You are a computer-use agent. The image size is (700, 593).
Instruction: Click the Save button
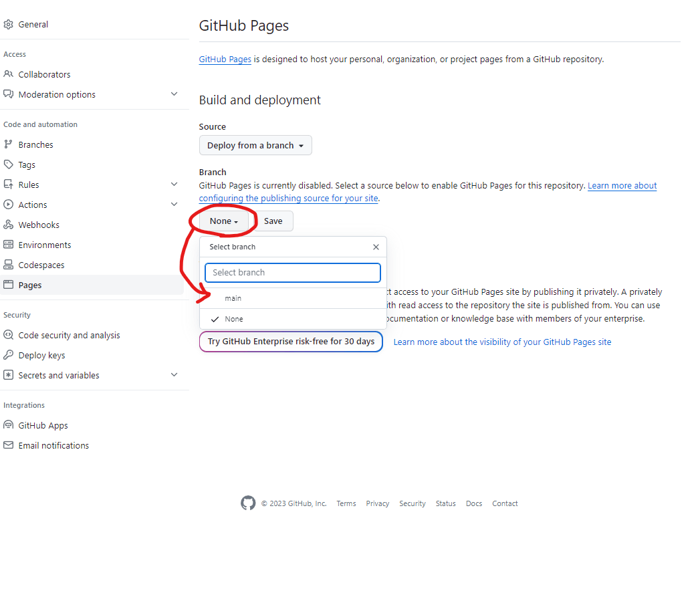(273, 221)
